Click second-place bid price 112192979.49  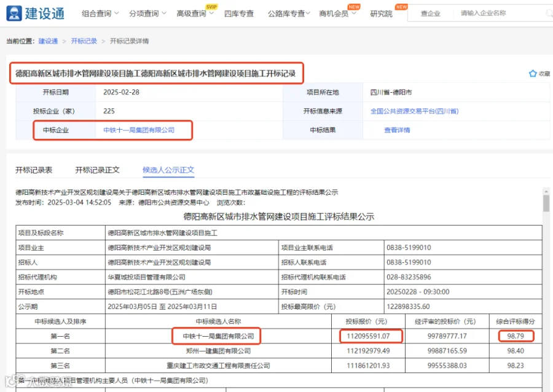(368, 351)
